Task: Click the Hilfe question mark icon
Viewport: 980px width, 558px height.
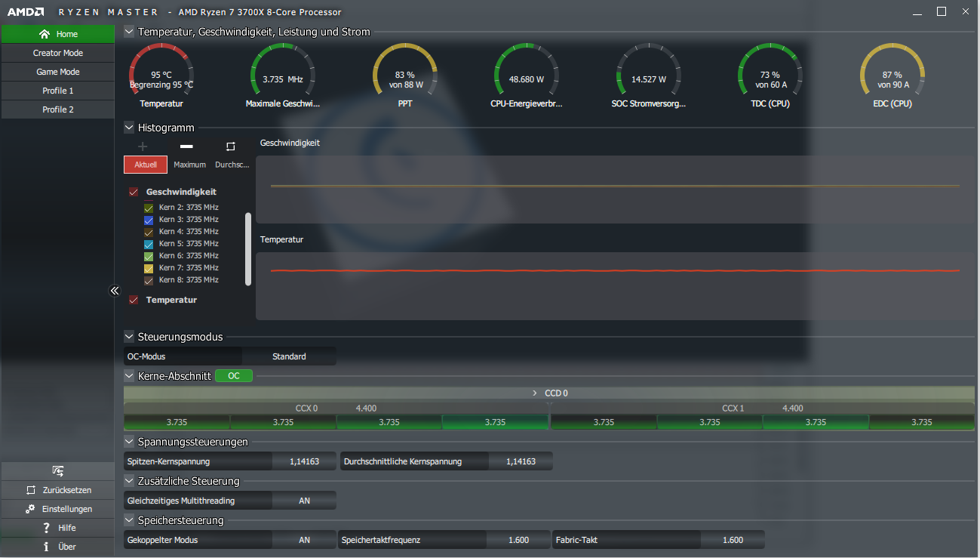Action: (46, 528)
